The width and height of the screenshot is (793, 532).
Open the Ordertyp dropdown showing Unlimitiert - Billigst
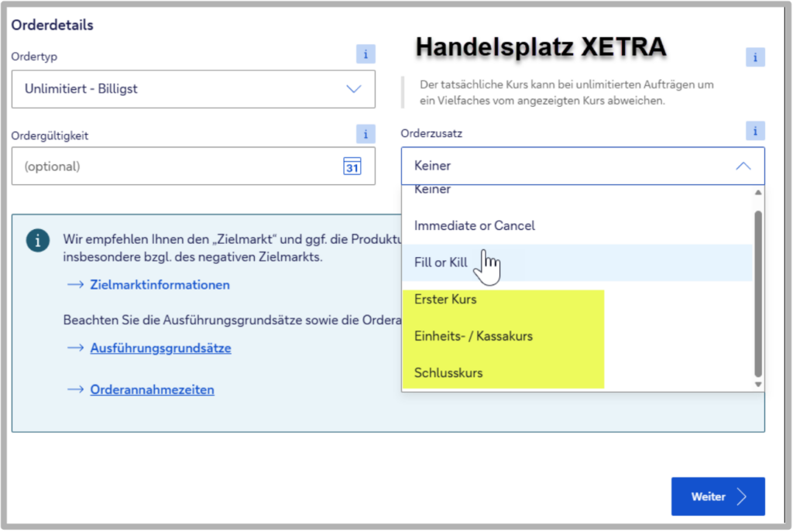tap(193, 89)
